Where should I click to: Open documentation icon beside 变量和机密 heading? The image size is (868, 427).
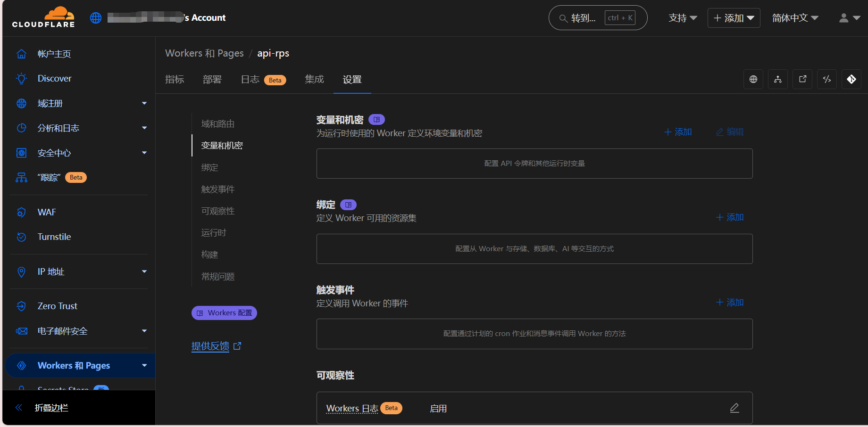(376, 120)
